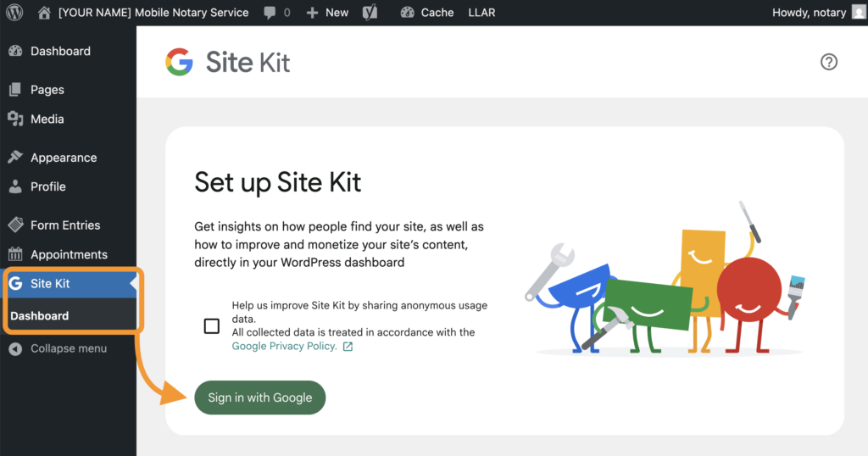The height and width of the screenshot is (456, 868).
Task: Click the Dashboard gauge icon in sidebar
Action: tap(15, 51)
